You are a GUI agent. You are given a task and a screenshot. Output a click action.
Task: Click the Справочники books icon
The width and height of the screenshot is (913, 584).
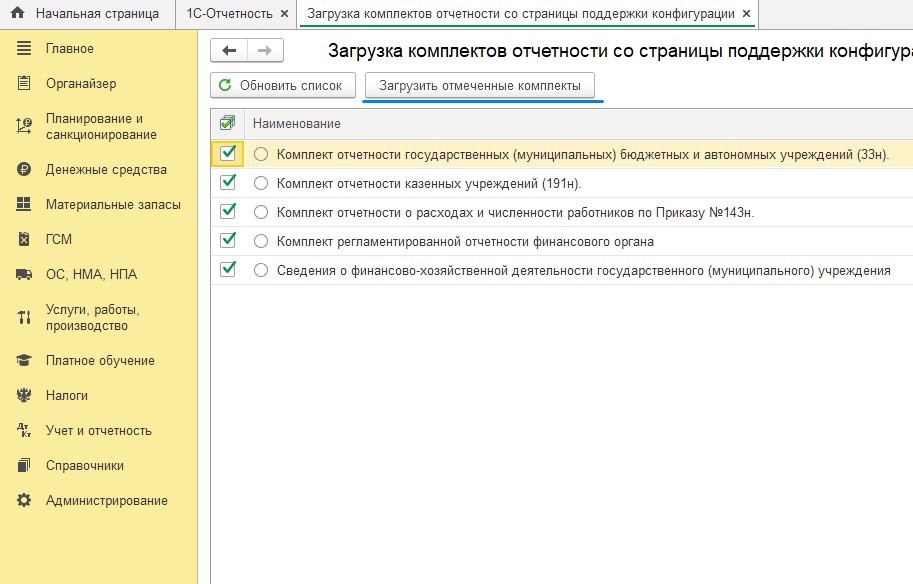[24, 465]
